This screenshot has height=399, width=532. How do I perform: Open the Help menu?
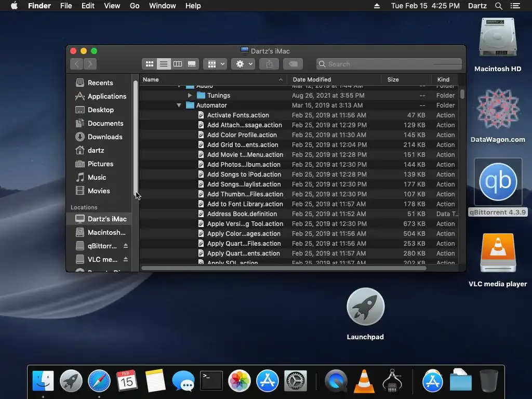(x=193, y=6)
